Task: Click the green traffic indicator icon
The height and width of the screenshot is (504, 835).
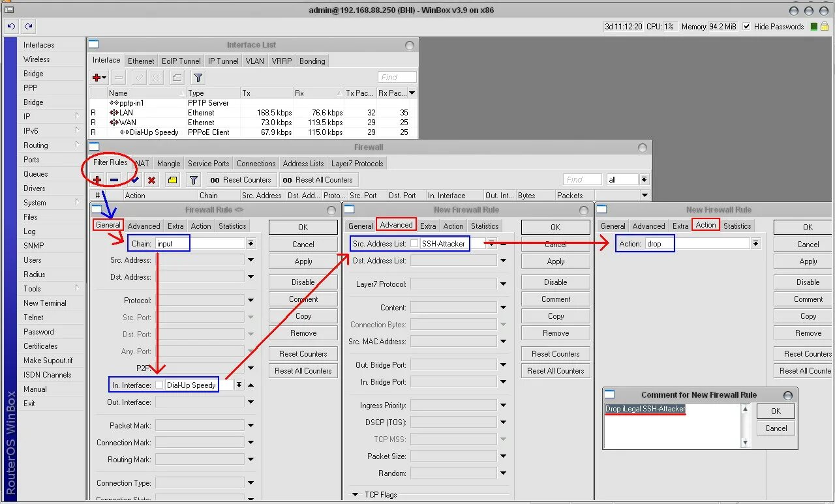Action: (814, 27)
